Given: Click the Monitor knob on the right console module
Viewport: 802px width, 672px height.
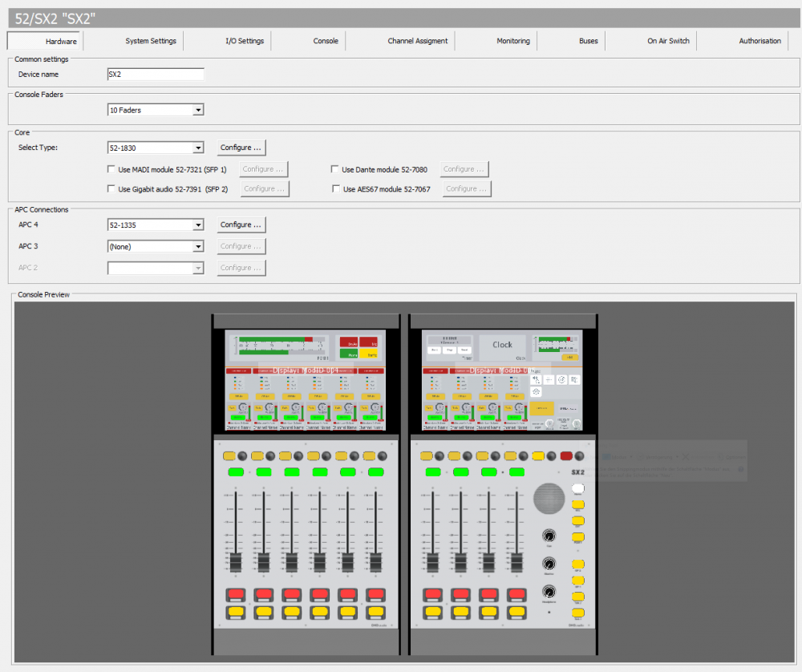Looking at the screenshot, I should pos(549,564).
